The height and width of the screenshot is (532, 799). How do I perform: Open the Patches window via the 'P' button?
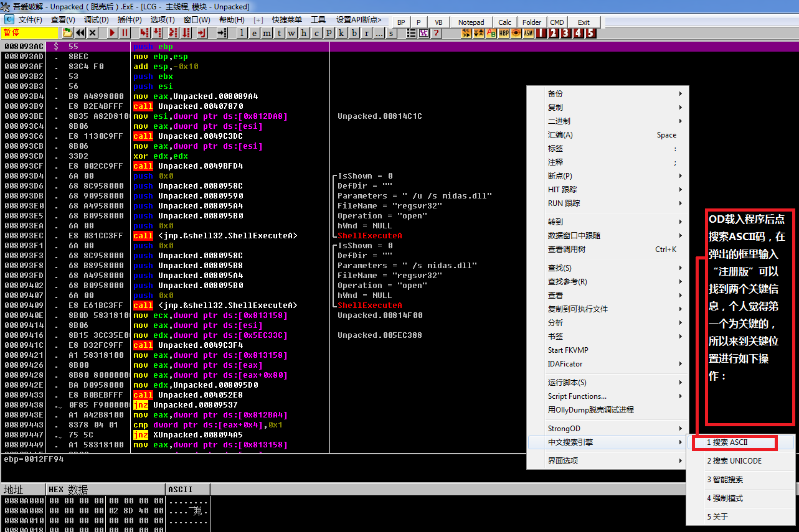(329, 33)
